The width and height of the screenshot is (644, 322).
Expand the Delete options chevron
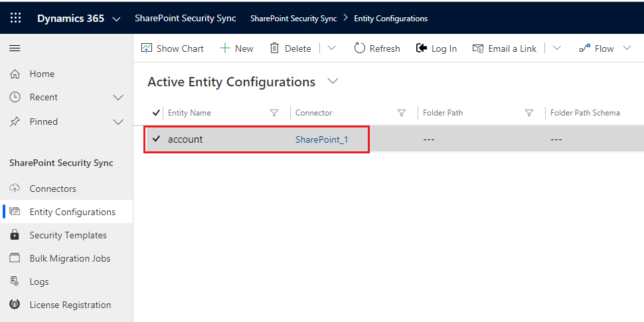coord(331,48)
